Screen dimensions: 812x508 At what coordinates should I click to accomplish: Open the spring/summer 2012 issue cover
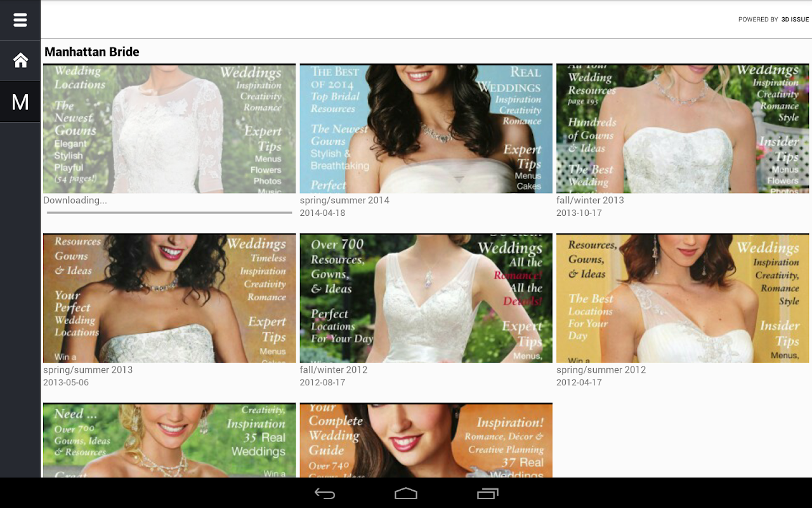[x=683, y=298]
